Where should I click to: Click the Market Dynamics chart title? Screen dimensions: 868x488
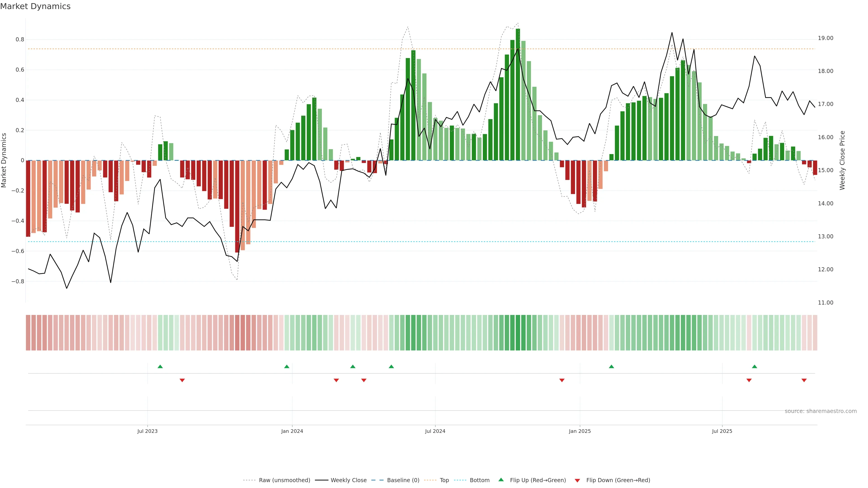pos(35,6)
